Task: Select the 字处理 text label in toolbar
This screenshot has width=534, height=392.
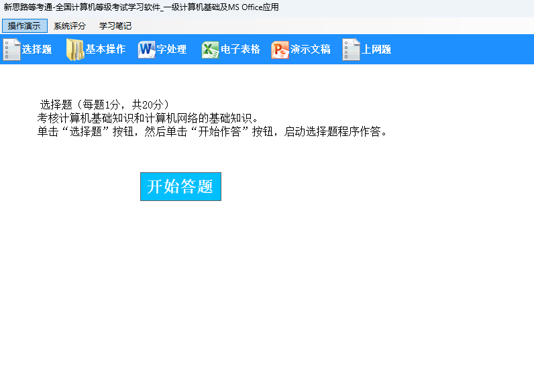Action: point(172,50)
